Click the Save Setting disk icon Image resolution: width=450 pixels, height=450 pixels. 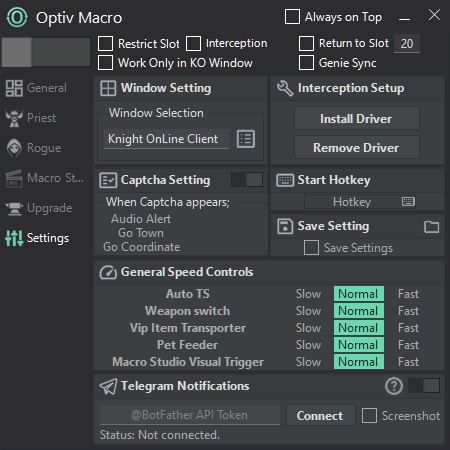285,227
